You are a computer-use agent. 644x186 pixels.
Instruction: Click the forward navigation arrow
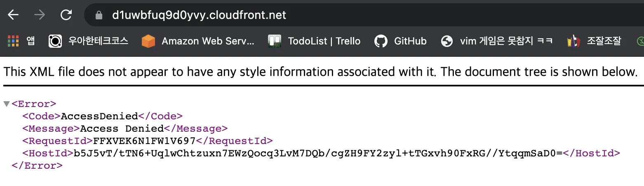pos(40,15)
